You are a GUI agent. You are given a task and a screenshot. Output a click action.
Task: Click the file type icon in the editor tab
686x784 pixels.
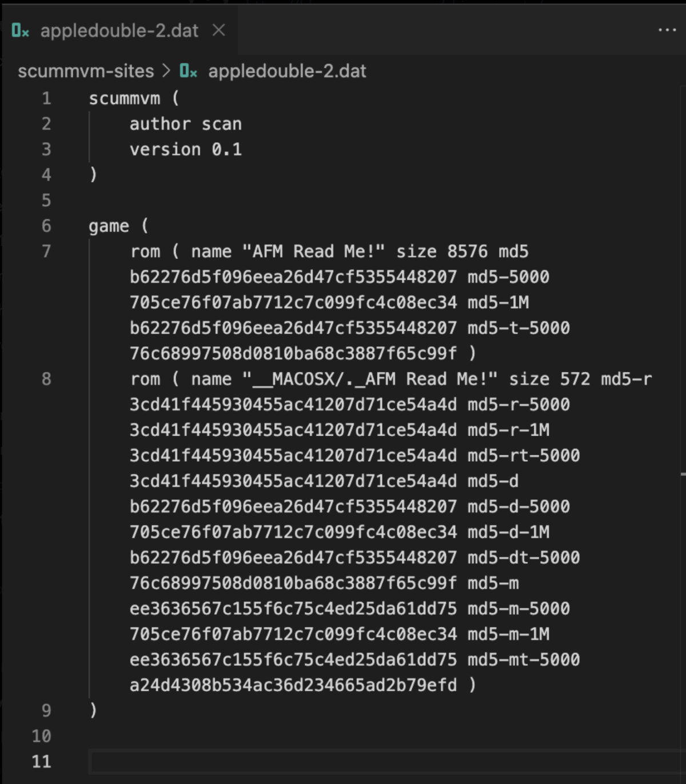click(20, 30)
